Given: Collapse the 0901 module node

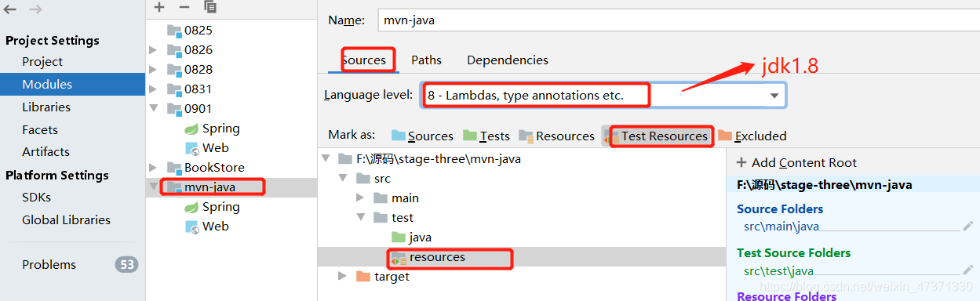Looking at the screenshot, I should (x=153, y=109).
